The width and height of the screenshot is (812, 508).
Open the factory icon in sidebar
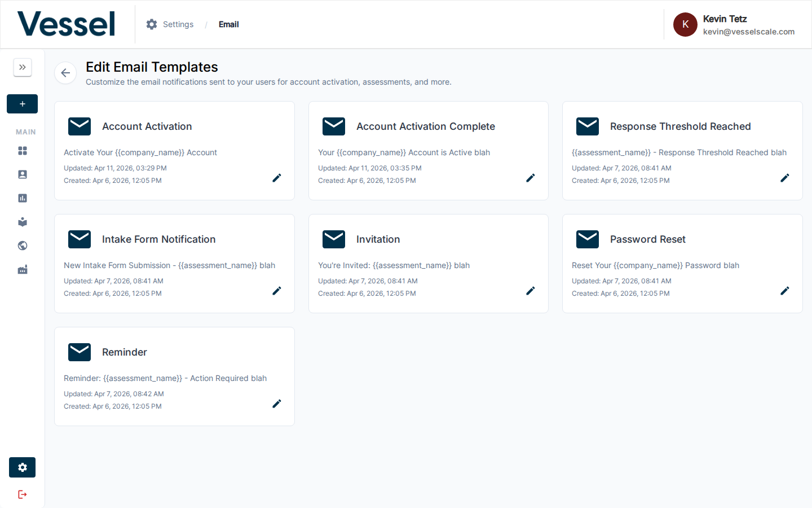coord(23,270)
